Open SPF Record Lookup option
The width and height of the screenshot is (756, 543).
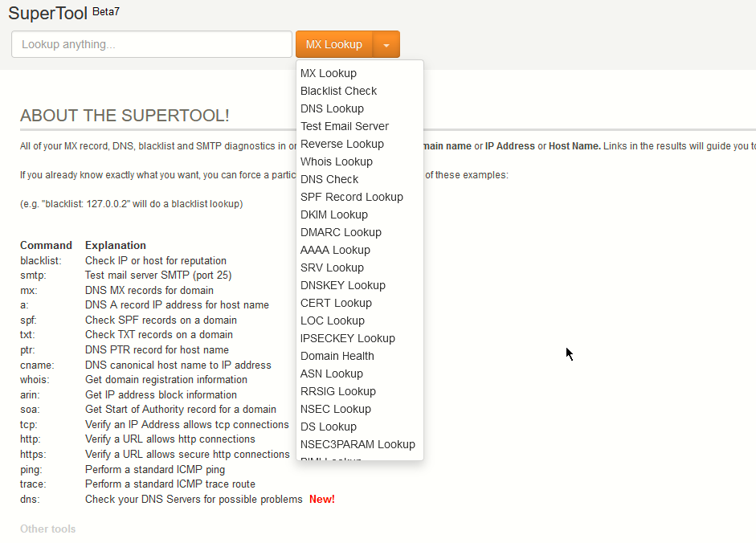click(352, 197)
